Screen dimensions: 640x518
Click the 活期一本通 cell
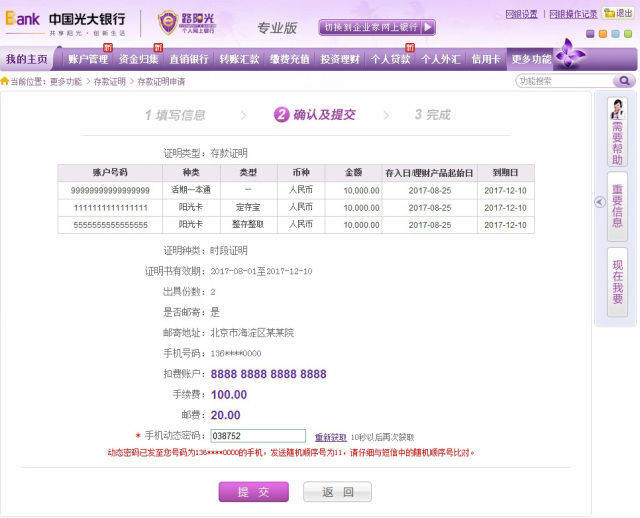(191, 190)
